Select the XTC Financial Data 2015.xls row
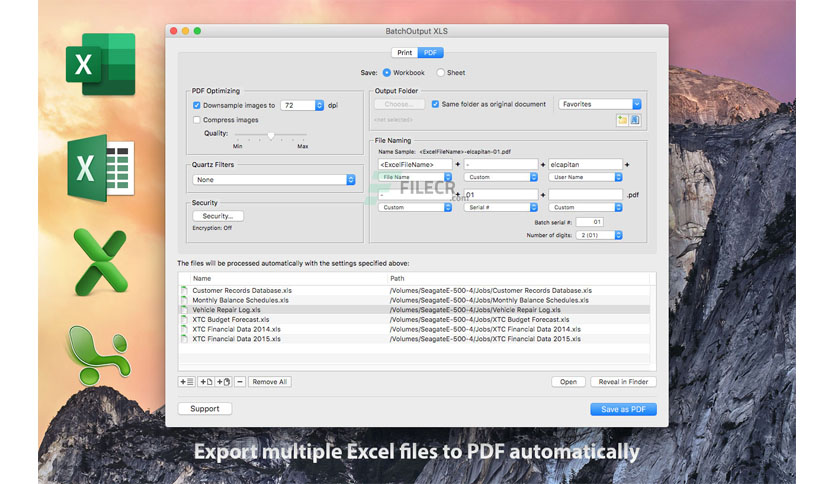Image resolution: width=836 pixels, height=484 pixels. point(415,338)
